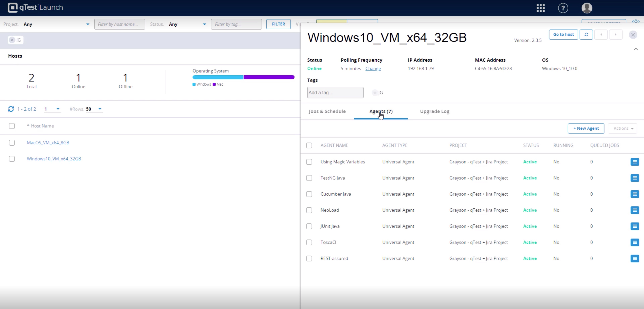The width and height of the screenshot is (644, 309).
Task: Check the TestNG Java agent checkbox
Action: pyautogui.click(x=309, y=178)
